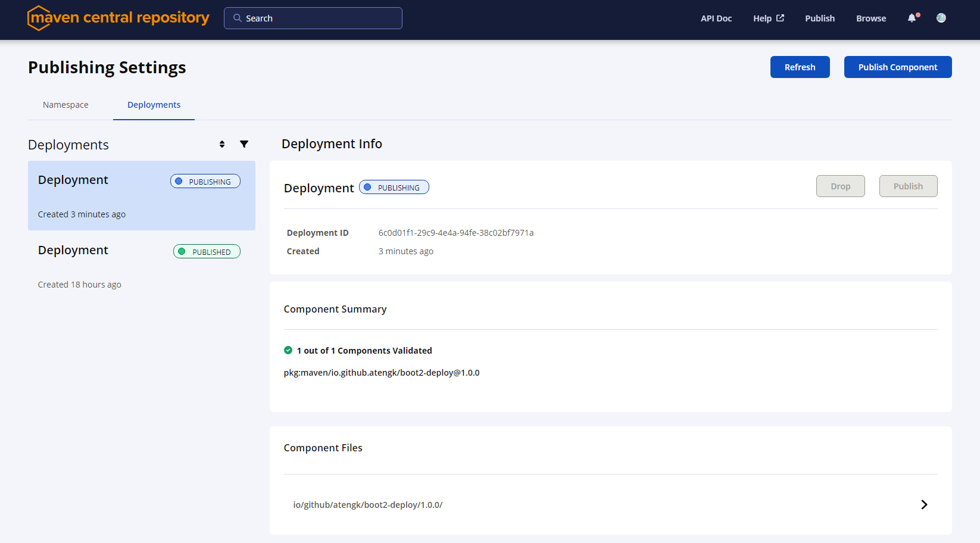Click the Maven Central Repository logo
The image size is (980, 543).
click(118, 18)
